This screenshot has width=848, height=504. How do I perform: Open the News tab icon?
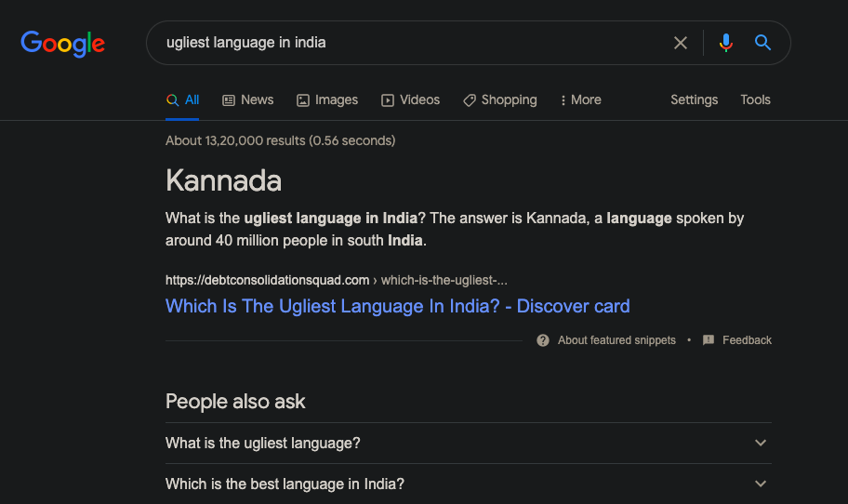tap(229, 100)
